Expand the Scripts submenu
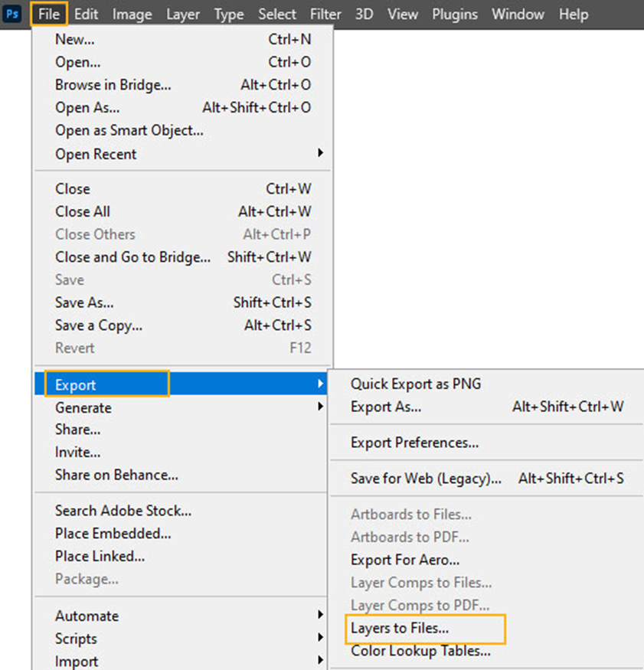644x670 pixels. point(320,638)
